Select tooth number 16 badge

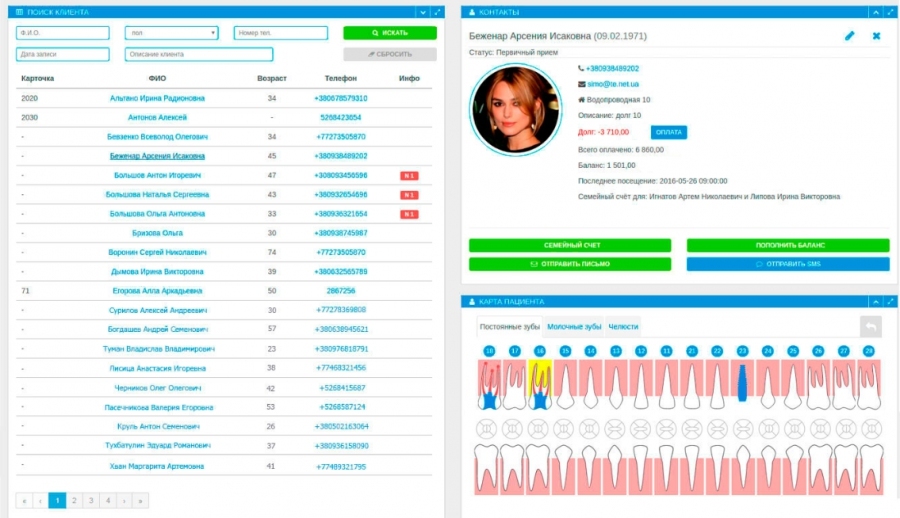pos(540,351)
